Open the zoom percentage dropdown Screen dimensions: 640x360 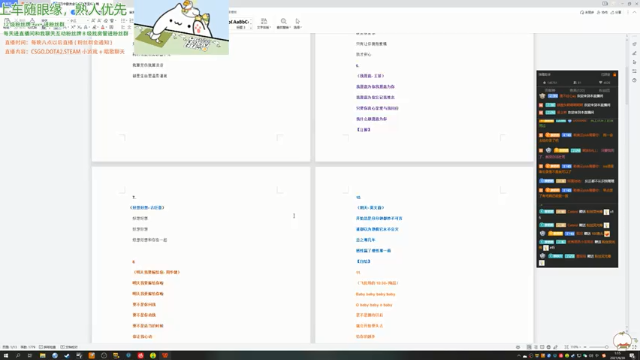coord(575,347)
